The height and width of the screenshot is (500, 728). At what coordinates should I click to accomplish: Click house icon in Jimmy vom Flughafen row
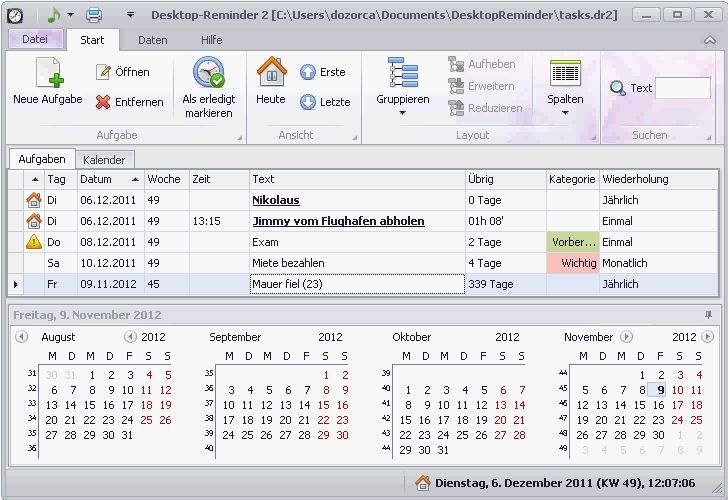point(34,221)
